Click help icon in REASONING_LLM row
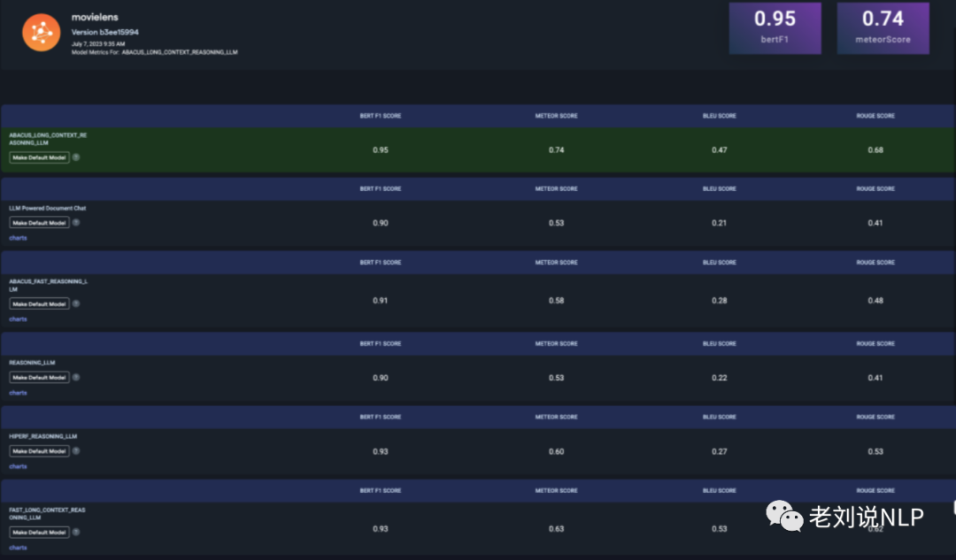 pos(76,377)
